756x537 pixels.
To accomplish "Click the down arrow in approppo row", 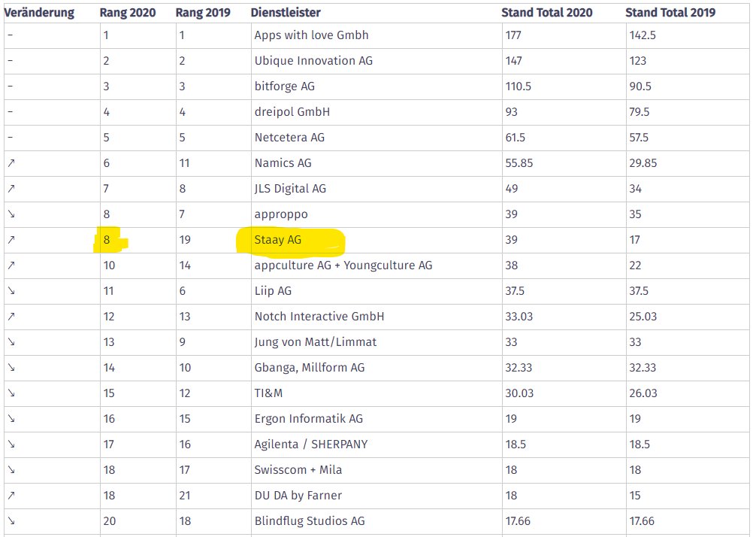I will [11, 214].
